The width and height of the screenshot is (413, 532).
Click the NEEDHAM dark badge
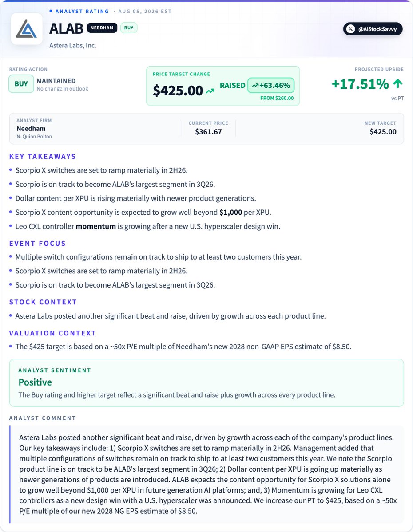pos(102,28)
